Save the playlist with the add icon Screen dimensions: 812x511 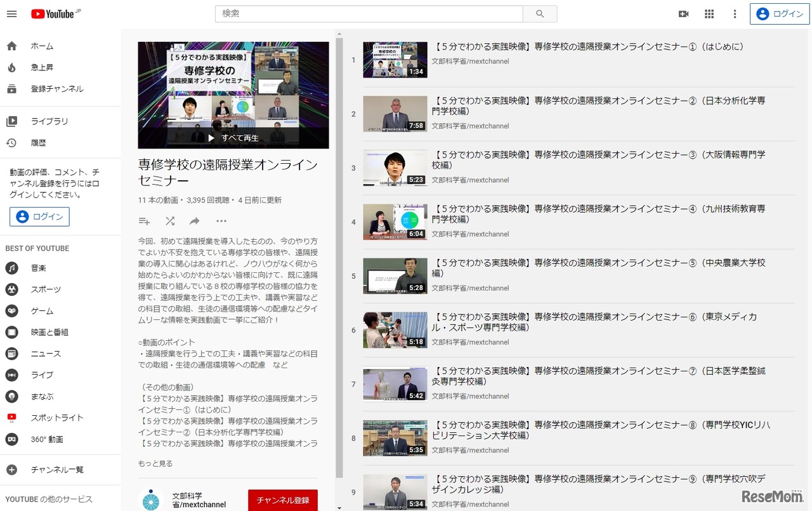144,220
